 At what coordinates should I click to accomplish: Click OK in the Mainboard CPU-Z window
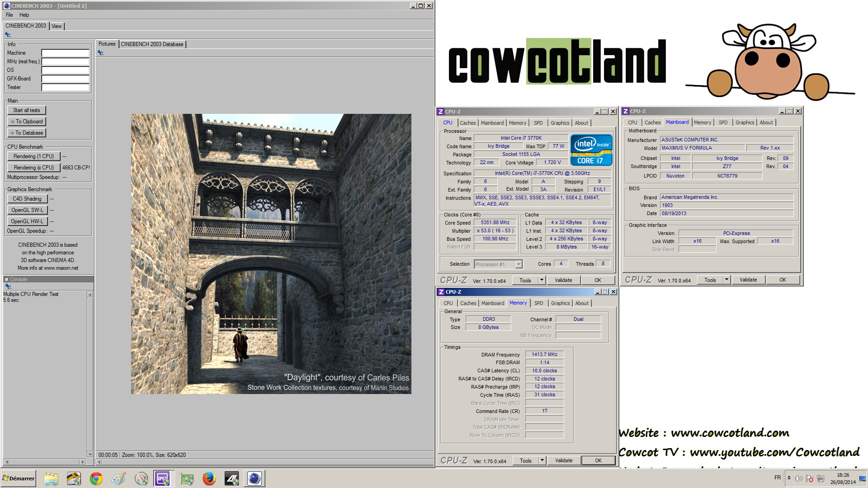[783, 280]
